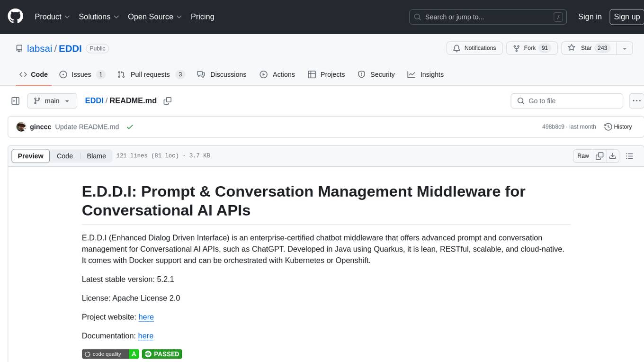Switch to the Code tab
This screenshot has height=362, width=644.
pyautogui.click(x=34, y=74)
